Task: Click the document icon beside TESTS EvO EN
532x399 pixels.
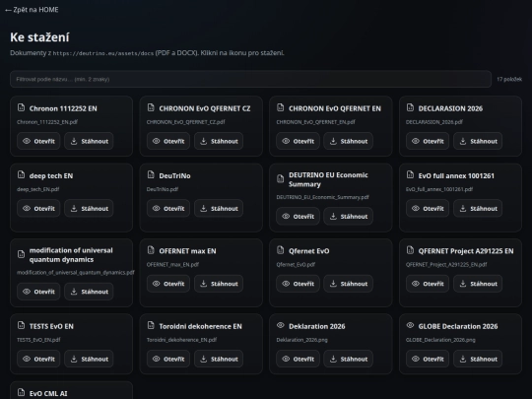Action: click(x=21, y=325)
